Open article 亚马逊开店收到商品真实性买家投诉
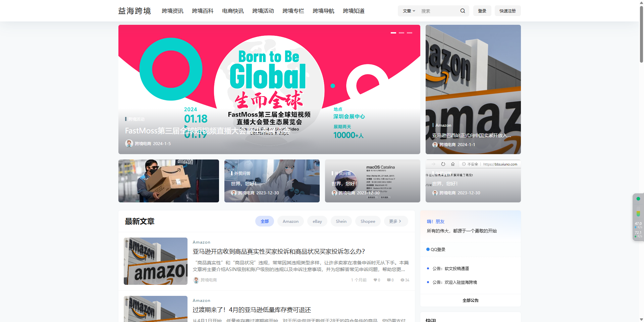Viewport: 644px width, 322px height. [279, 252]
